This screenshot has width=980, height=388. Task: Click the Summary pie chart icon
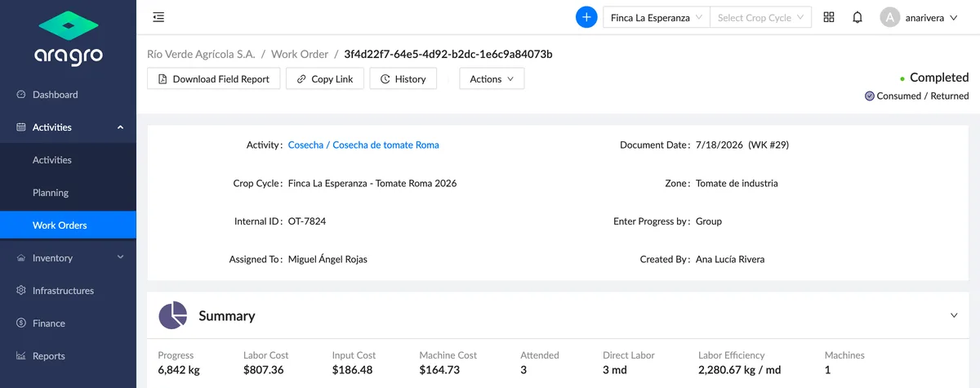click(172, 315)
